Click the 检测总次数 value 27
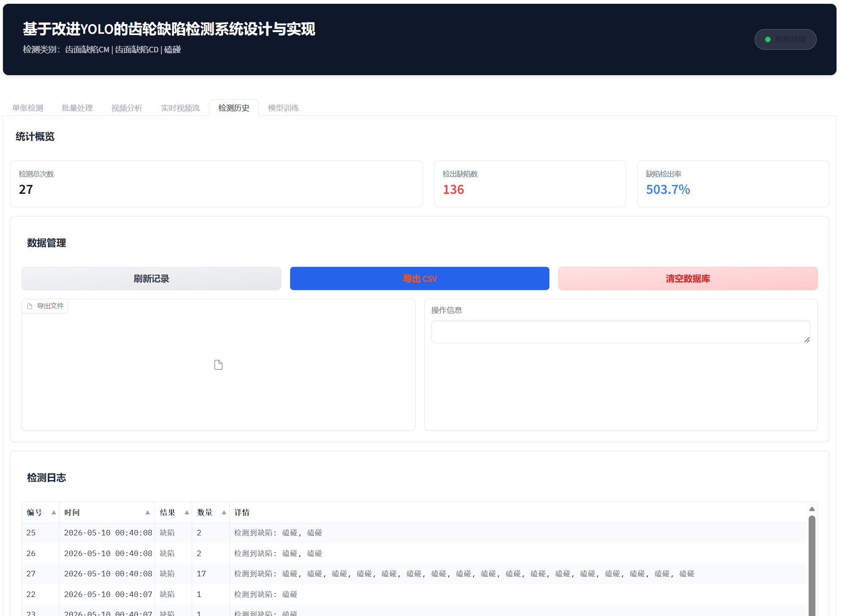 tap(26, 190)
